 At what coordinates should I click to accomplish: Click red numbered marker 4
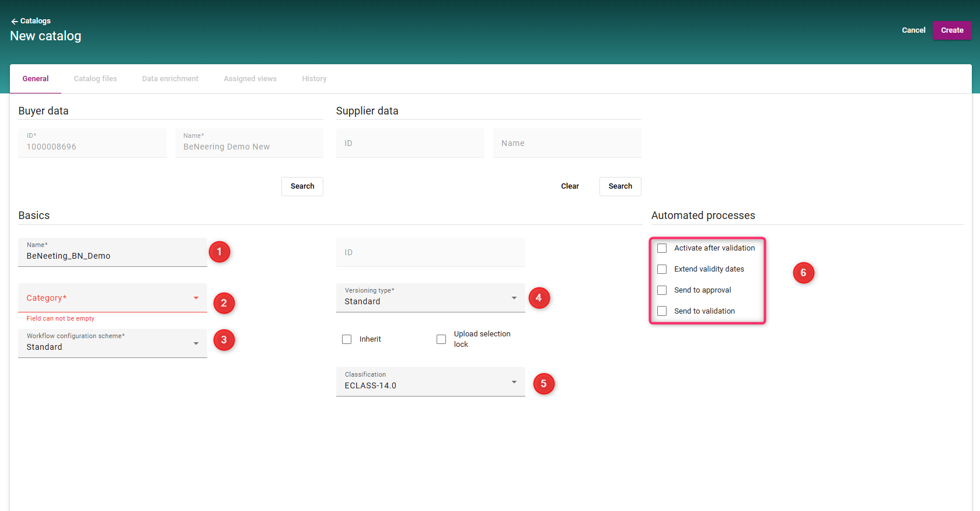pos(539,298)
